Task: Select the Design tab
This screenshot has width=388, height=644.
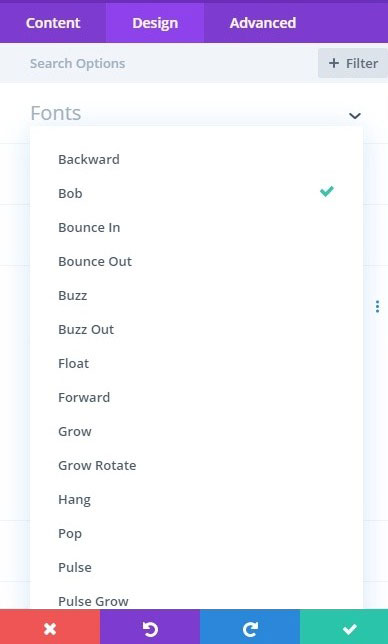Action: (155, 23)
